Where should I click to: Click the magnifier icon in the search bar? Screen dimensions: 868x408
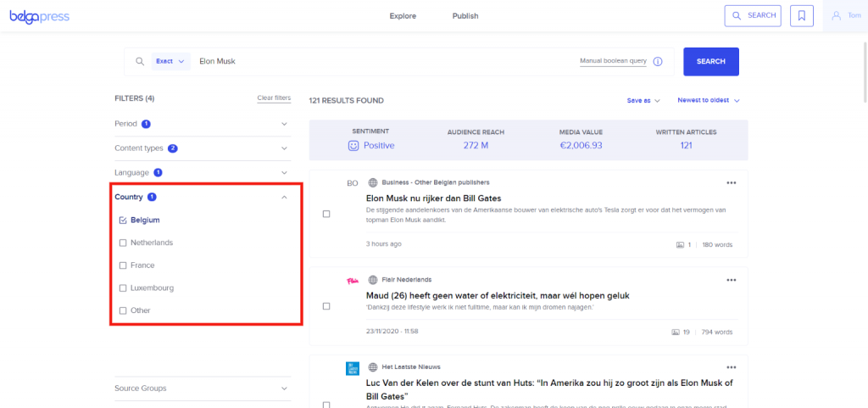140,61
